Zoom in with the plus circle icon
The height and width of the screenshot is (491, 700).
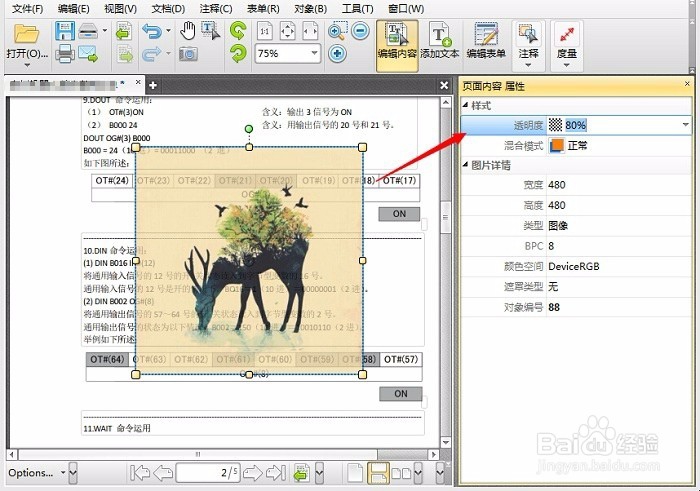[337, 54]
